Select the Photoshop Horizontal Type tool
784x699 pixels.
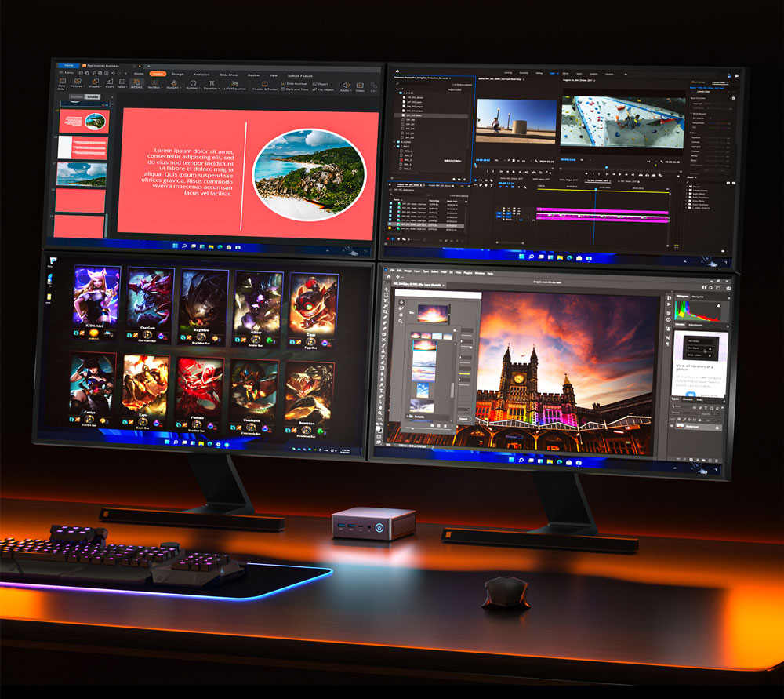[x=382, y=390]
